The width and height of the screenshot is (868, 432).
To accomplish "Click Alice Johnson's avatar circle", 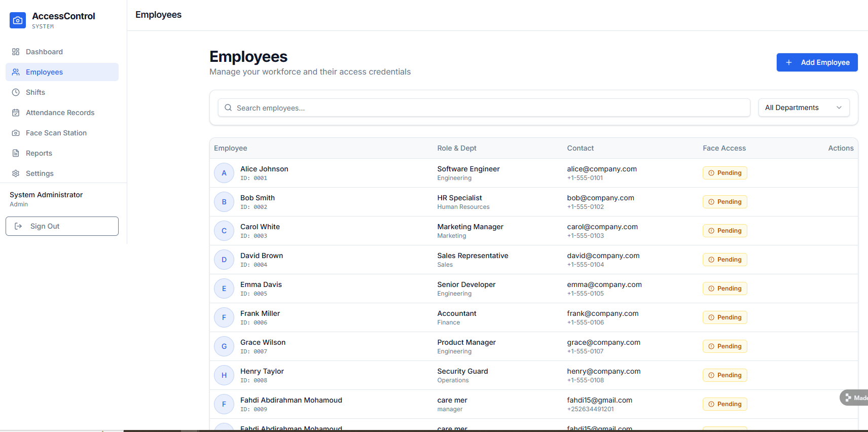I will 224,173.
